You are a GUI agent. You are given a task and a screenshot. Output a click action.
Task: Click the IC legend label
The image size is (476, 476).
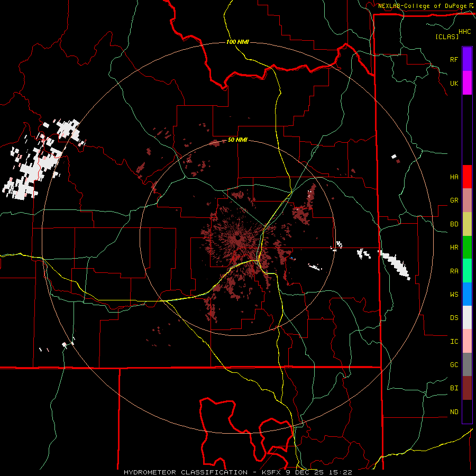[454, 342]
